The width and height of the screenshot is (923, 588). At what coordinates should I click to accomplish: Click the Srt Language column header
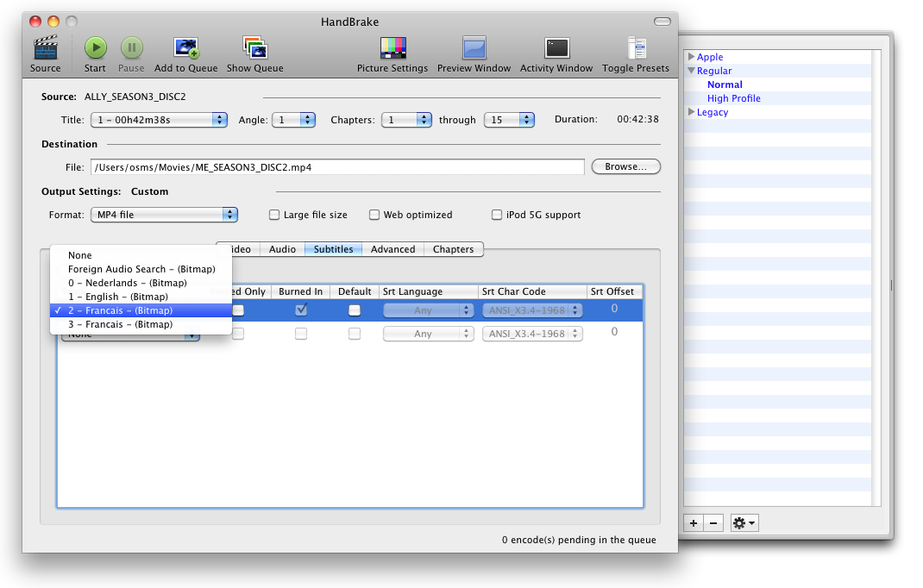429,291
